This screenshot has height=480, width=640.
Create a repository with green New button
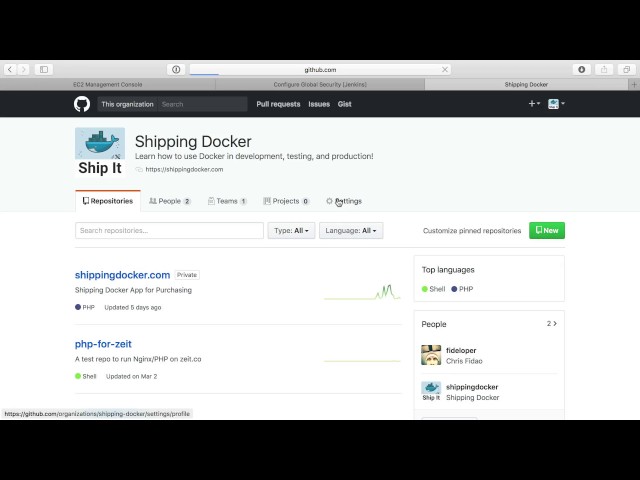pyautogui.click(x=547, y=231)
